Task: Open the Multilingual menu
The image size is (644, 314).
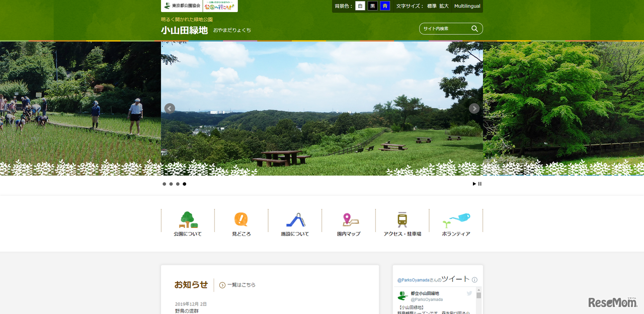Action: click(467, 6)
